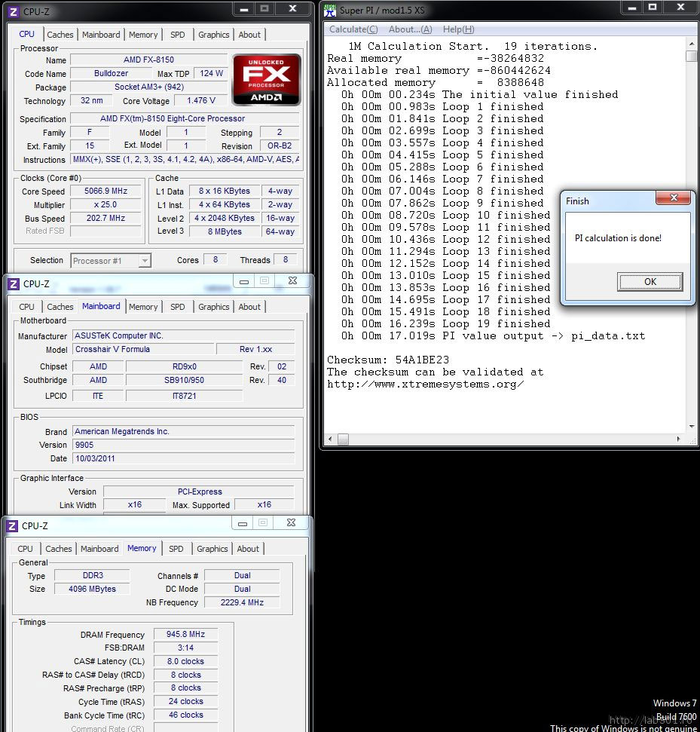
Task: Click the Super PI vertical scrollbar down arrow
Action: 691,427
